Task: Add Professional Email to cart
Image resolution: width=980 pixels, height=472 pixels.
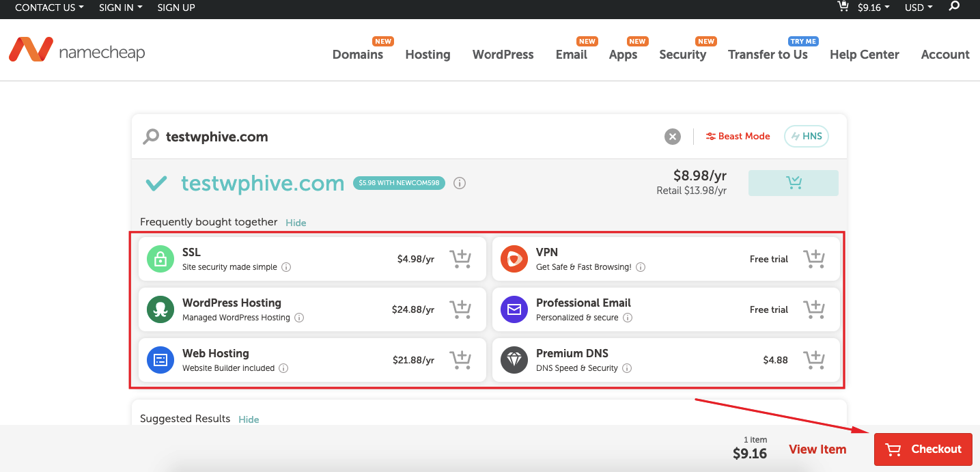Action: tap(814, 309)
